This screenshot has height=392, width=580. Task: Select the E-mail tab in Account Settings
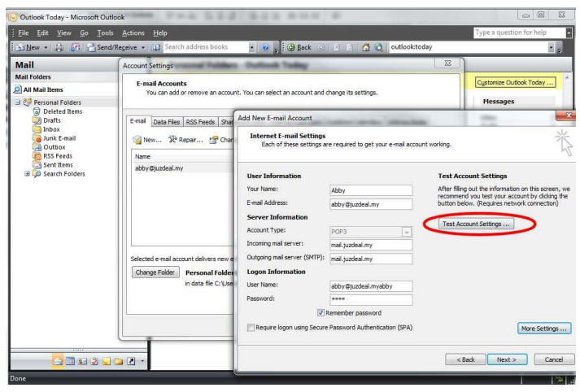click(138, 121)
